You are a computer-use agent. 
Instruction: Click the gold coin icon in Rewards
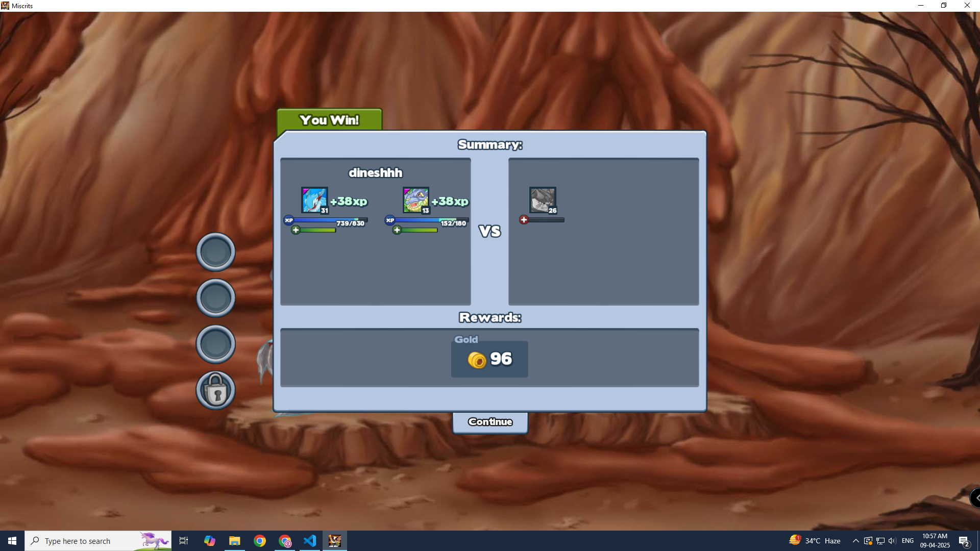coord(477,359)
